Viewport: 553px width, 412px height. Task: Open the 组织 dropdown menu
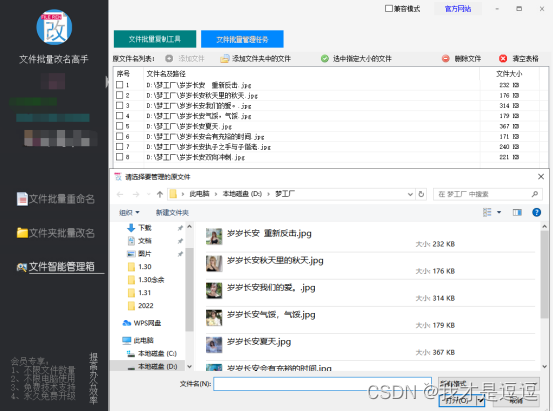(x=129, y=212)
